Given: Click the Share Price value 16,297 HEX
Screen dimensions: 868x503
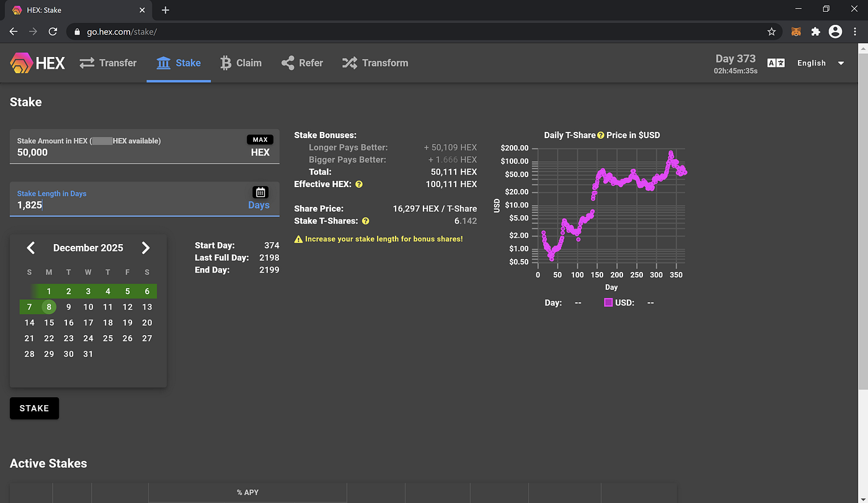Looking at the screenshot, I should tap(435, 209).
